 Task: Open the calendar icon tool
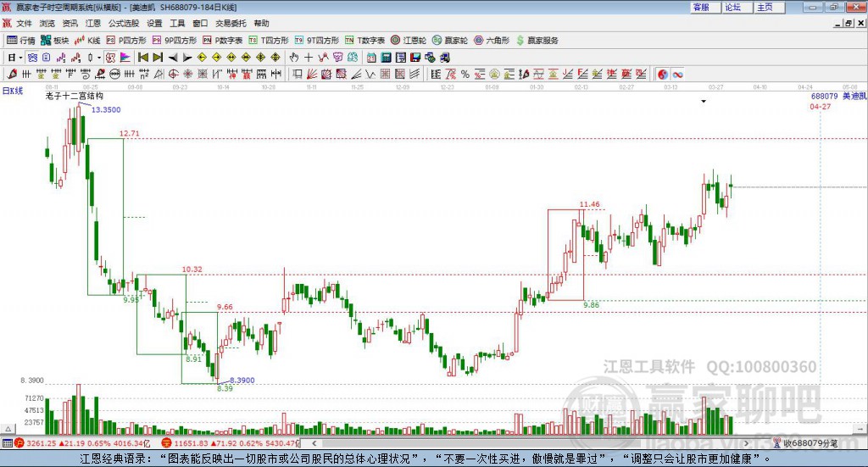pyautogui.click(x=371, y=58)
